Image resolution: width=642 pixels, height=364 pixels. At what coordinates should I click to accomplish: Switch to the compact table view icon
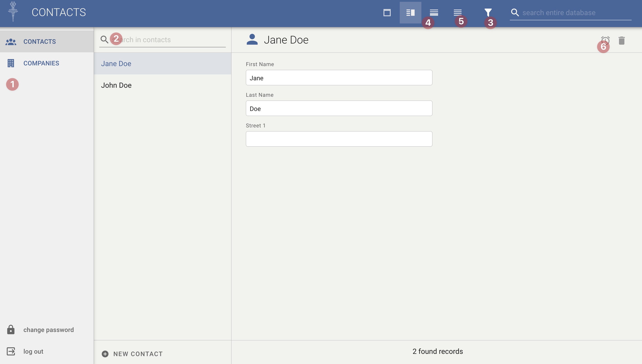pos(457,12)
